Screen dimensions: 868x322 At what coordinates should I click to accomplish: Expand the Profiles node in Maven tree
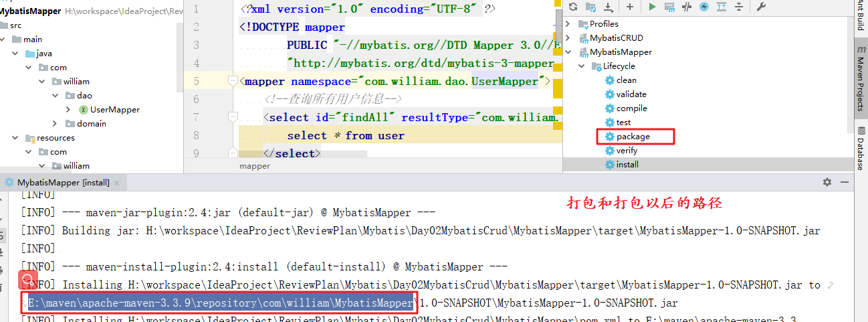pyautogui.click(x=568, y=24)
